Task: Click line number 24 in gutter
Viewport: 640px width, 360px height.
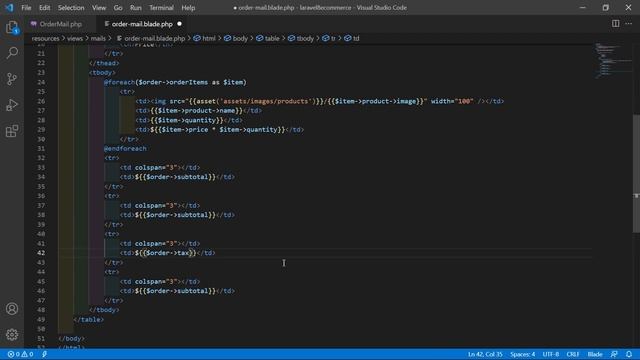Action: click(x=41, y=82)
